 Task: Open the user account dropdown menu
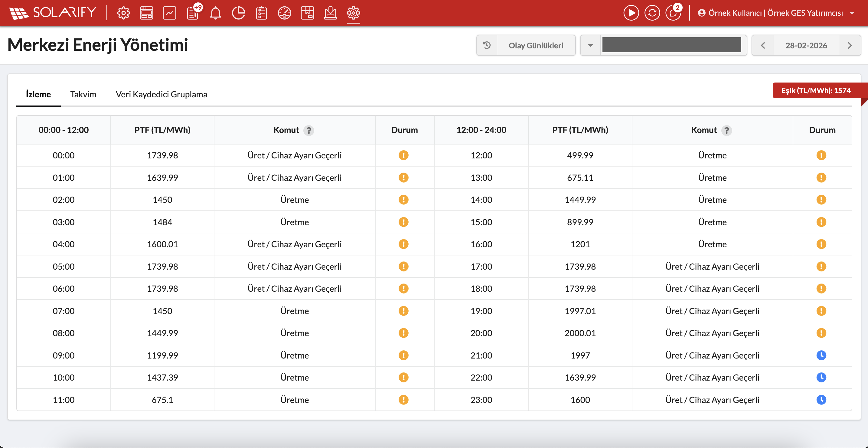point(775,13)
